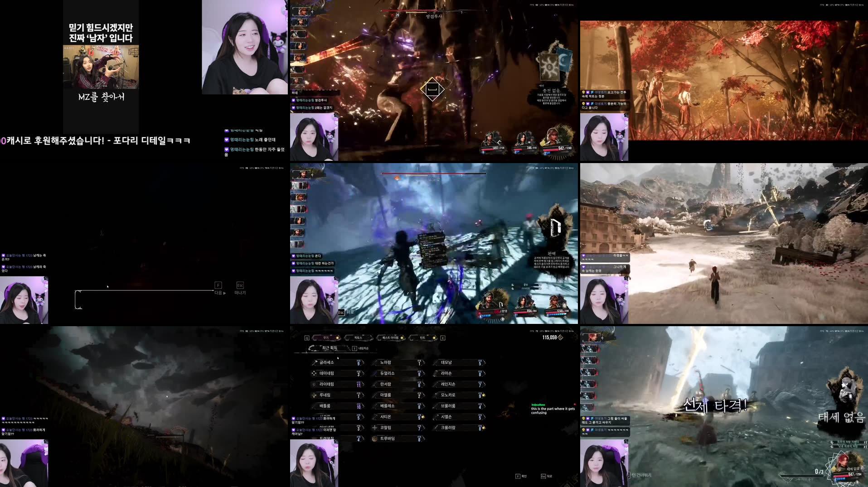Open the 최근 획득 sort dropdown
The width and height of the screenshot is (868, 487).
coord(329,348)
